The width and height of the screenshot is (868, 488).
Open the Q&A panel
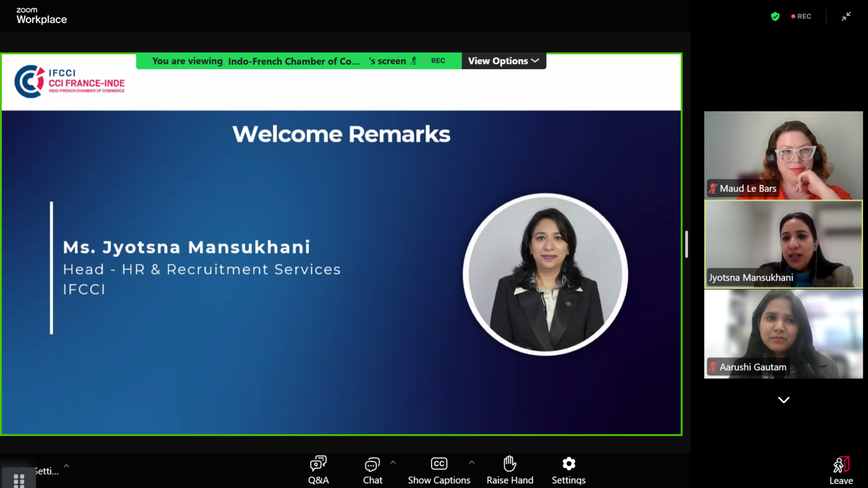pyautogui.click(x=318, y=470)
